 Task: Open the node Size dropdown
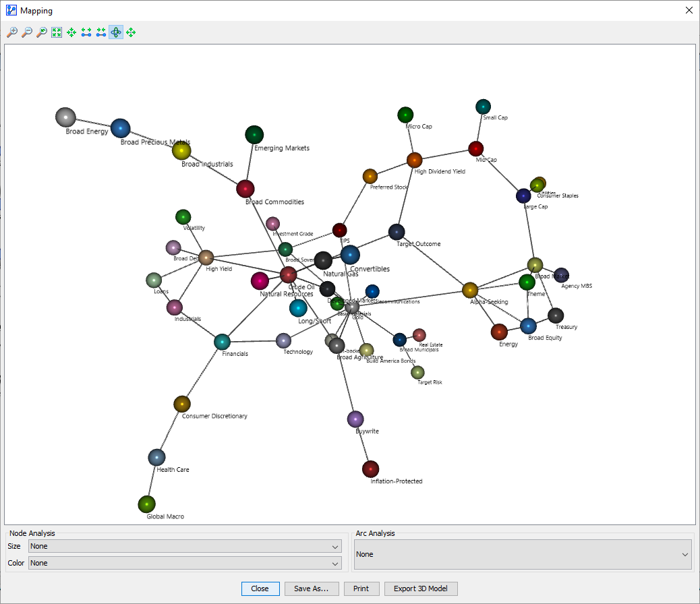185,546
